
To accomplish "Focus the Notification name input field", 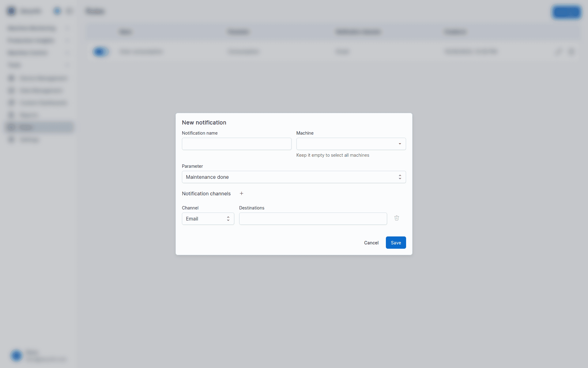I will (x=236, y=144).
